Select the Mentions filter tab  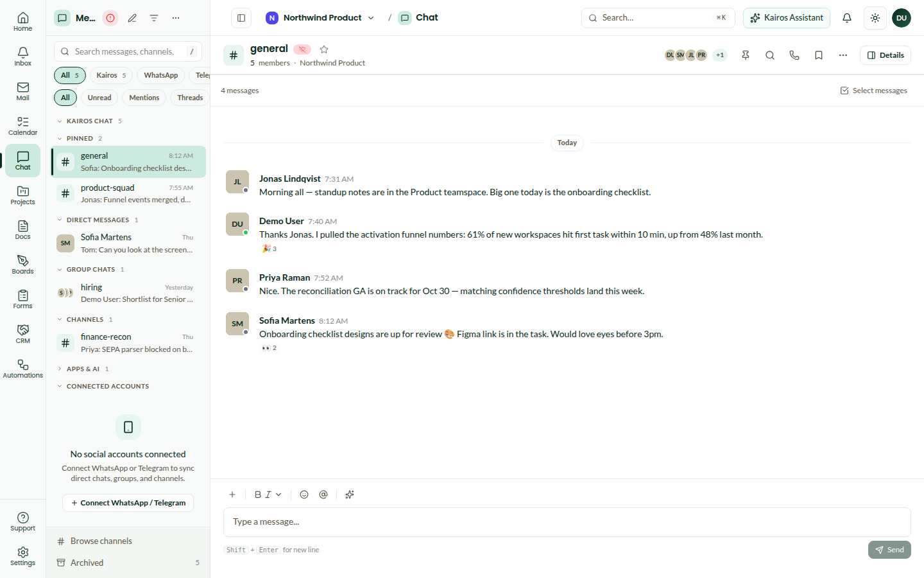[144, 98]
